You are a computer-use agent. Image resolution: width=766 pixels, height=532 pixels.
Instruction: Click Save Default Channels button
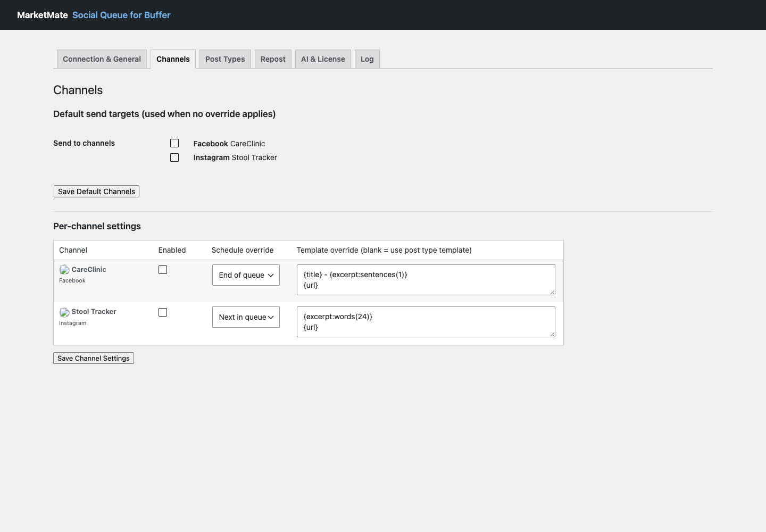pos(96,192)
